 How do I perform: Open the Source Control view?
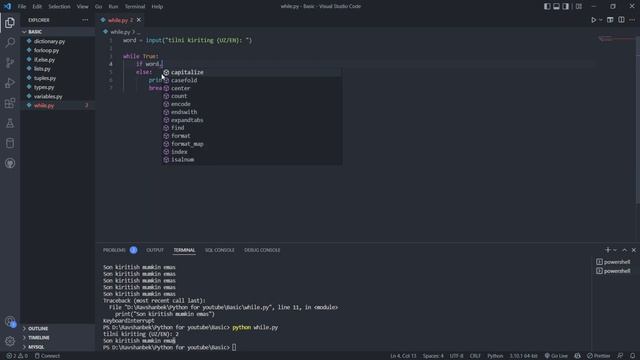[x=10, y=62]
